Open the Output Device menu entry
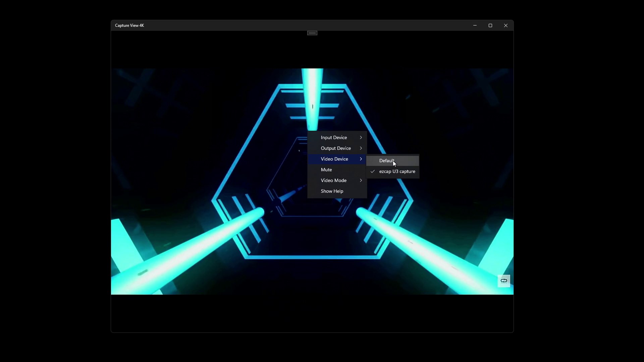 click(335, 148)
